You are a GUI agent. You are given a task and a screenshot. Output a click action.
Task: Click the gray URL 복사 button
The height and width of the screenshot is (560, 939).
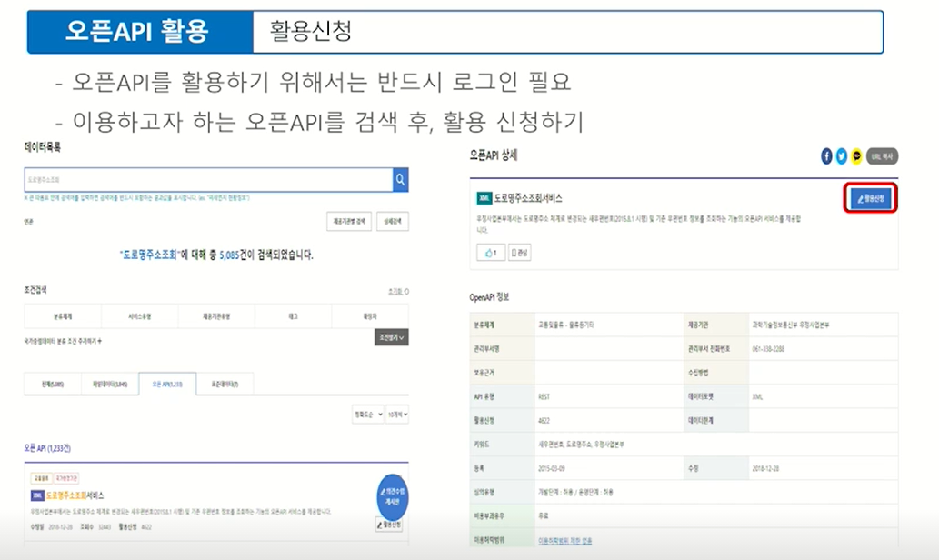(x=882, y=156)
